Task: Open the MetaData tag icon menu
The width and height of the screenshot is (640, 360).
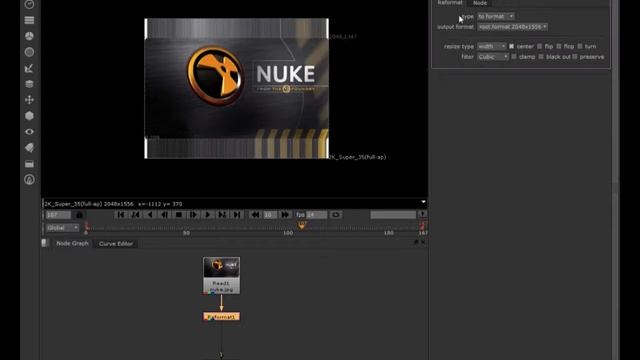Action: coord(29,147)
